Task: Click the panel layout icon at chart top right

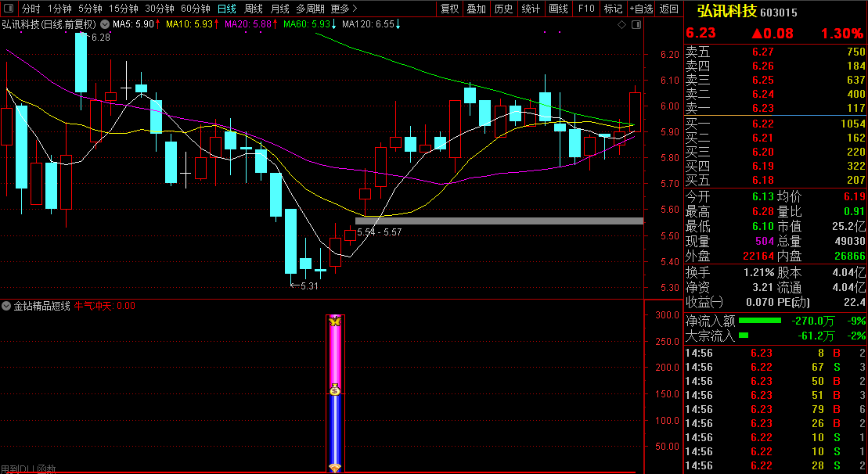Action: 634,25
